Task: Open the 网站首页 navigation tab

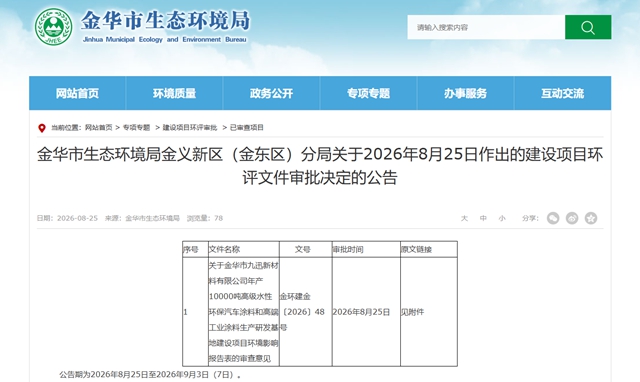Action: tap(78, 93)
